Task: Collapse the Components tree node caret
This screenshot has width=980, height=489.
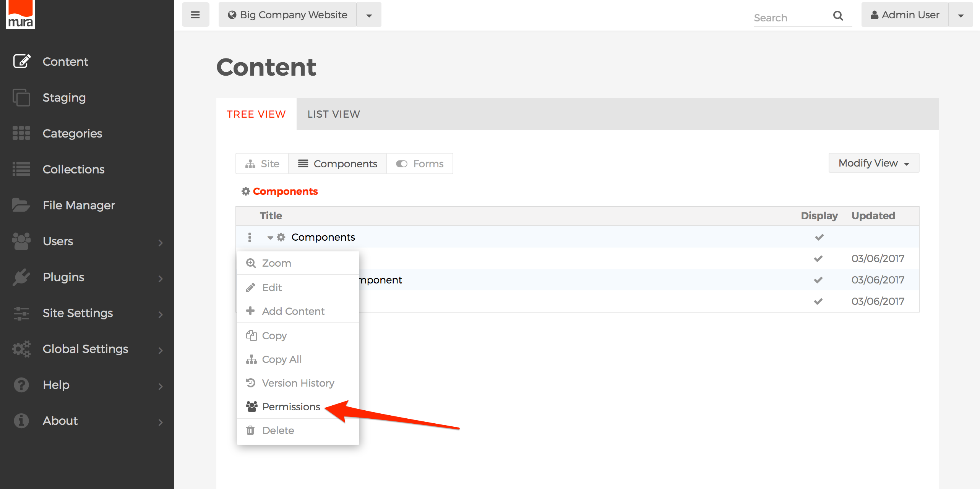Action: 270,238
